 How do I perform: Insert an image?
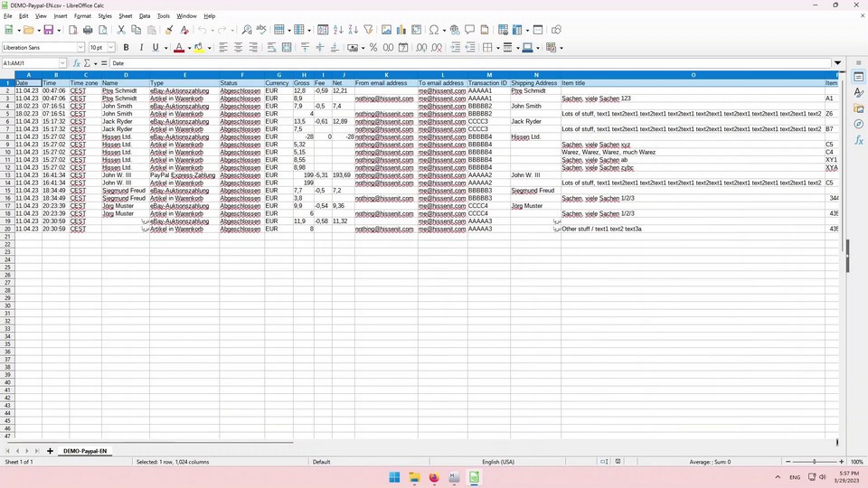(x=386, y=30)
